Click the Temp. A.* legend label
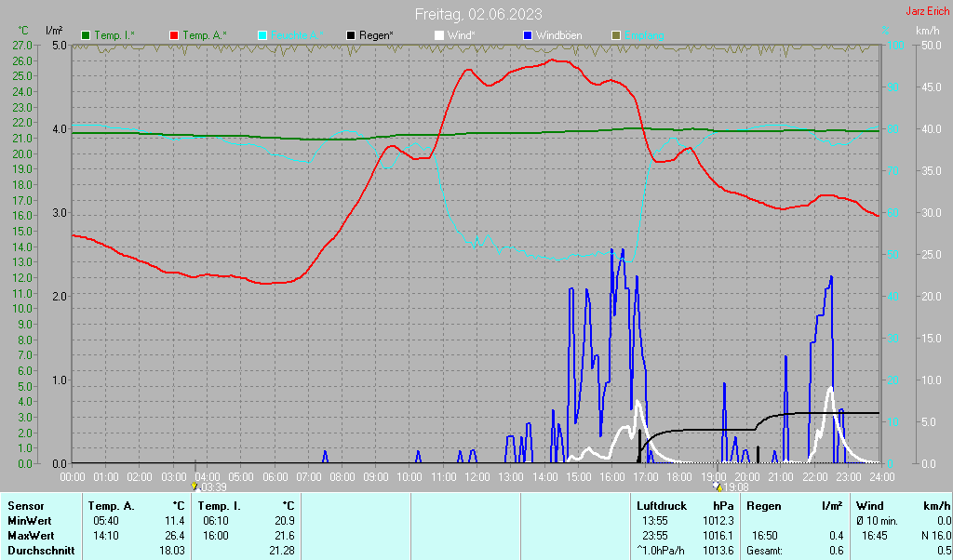The image size is (953, 560). pyautogui.click(x=205, y=35)
